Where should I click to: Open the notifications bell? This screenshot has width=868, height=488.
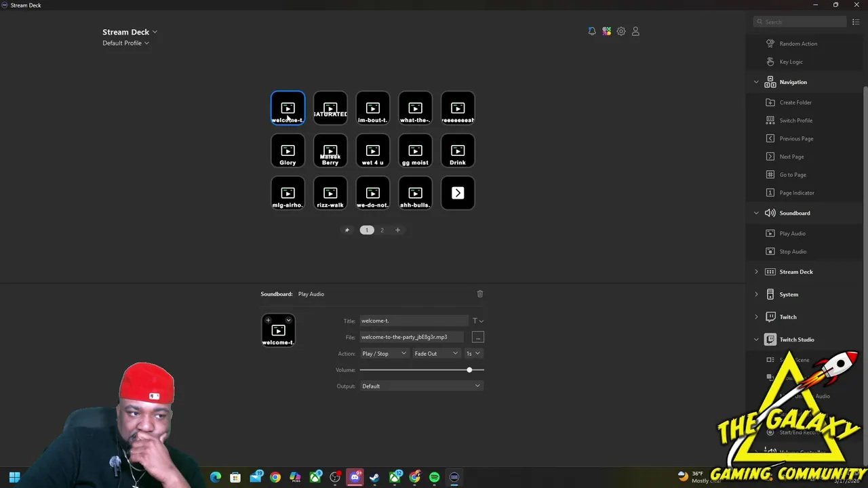click(x=592, y=31)
